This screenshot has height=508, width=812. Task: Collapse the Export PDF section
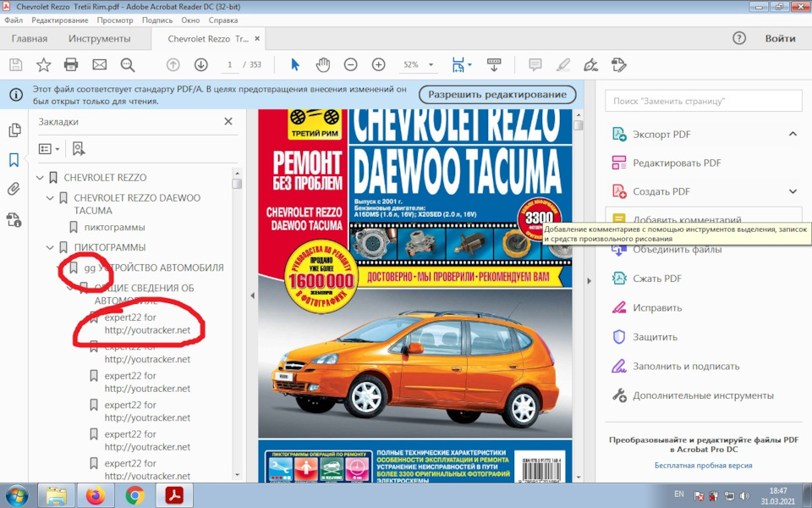click(x=793, y=134)
